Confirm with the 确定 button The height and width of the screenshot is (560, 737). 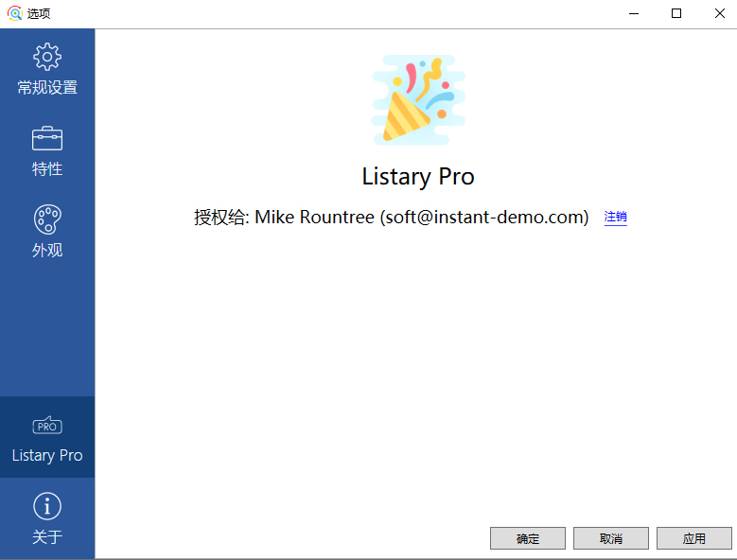click(x=527, y=538)
